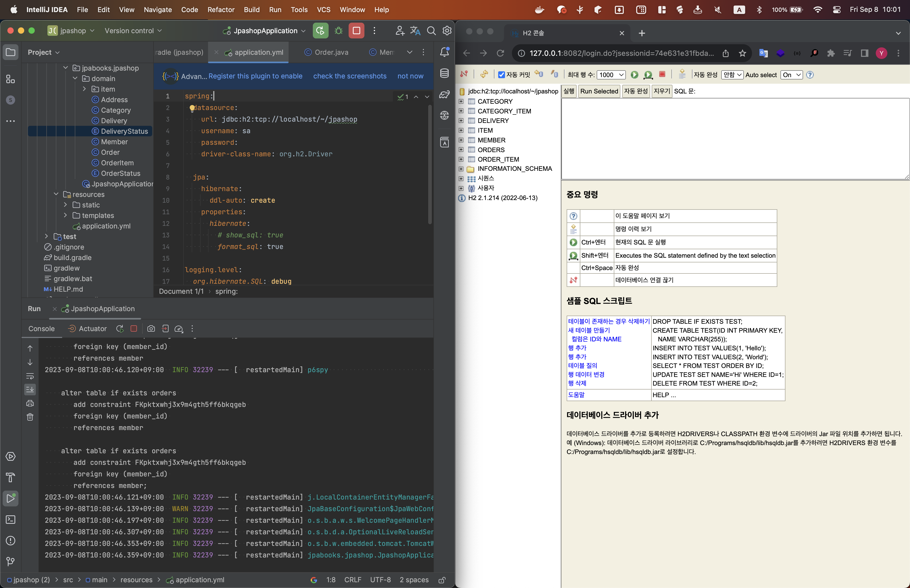Image resolution: width=910 pixels, height=588 pixels.
Task: Open IDE settings gear icon
Action: point(447,31)
